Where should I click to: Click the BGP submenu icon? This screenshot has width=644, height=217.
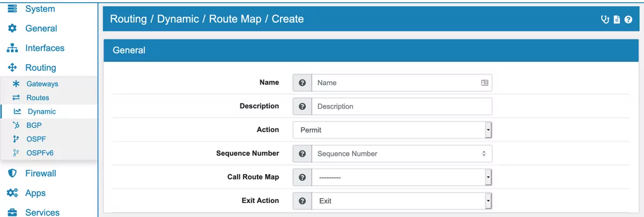tap(16, 125)
